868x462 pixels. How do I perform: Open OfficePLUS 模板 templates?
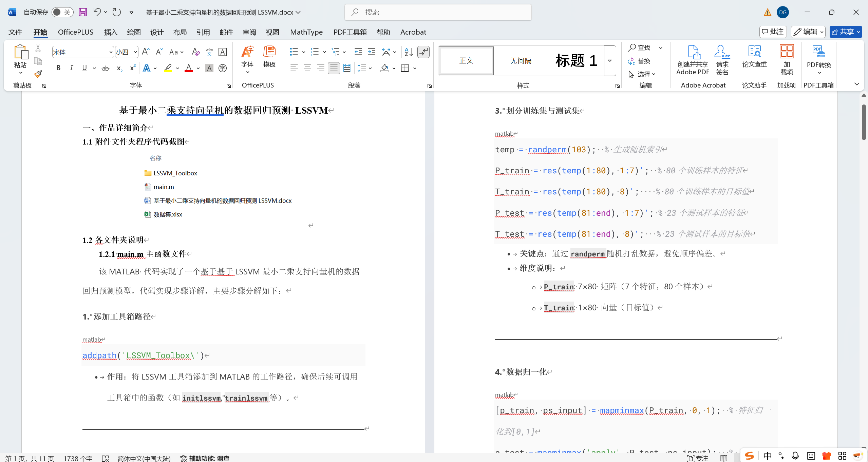[x=269, y=57]
